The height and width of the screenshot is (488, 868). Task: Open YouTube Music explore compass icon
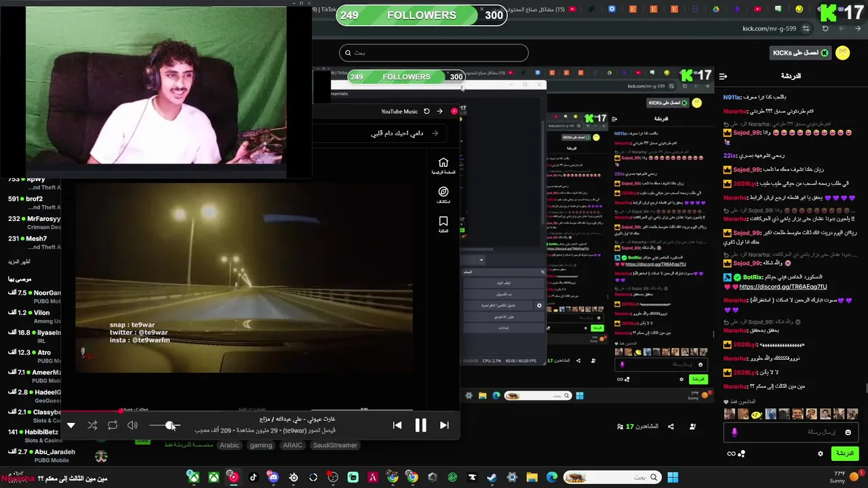coord(443,195)
